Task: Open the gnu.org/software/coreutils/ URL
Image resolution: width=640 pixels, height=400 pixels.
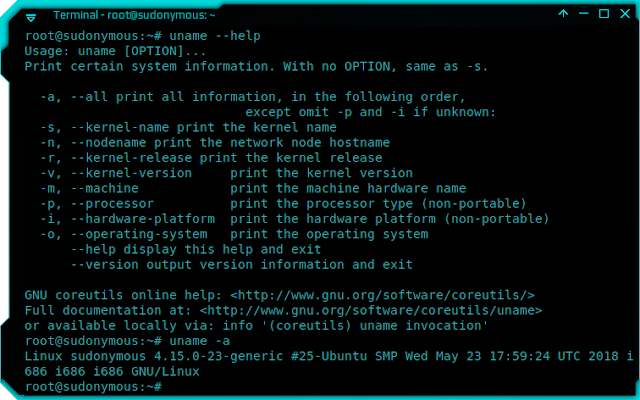Action: [x=382, y=295]
